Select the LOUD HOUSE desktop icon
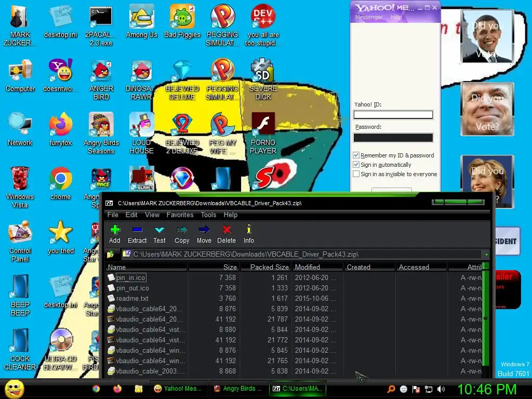 [141, 134]
